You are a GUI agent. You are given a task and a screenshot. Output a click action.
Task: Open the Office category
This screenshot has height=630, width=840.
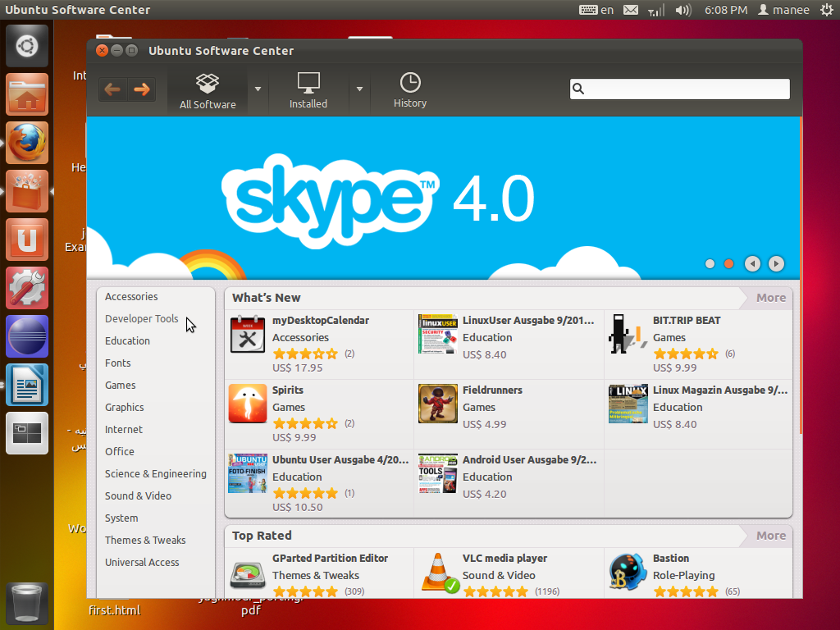[x=120, y=452]
